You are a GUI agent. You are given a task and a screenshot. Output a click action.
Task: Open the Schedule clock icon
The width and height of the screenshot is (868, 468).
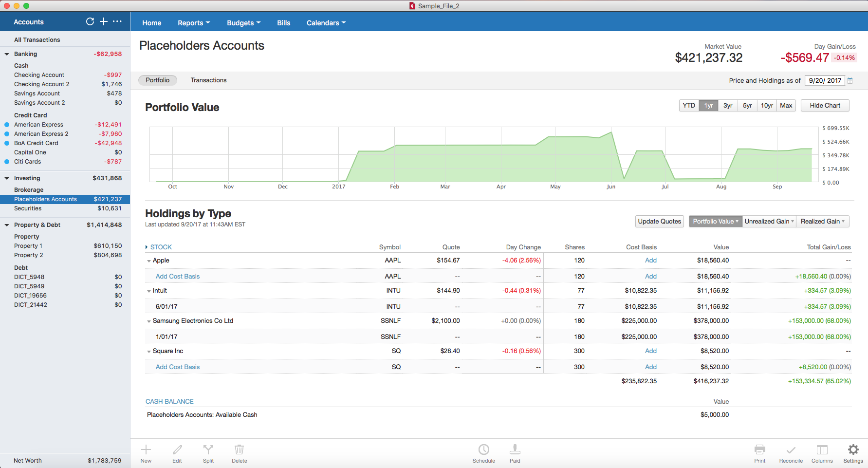coord(483,449)
